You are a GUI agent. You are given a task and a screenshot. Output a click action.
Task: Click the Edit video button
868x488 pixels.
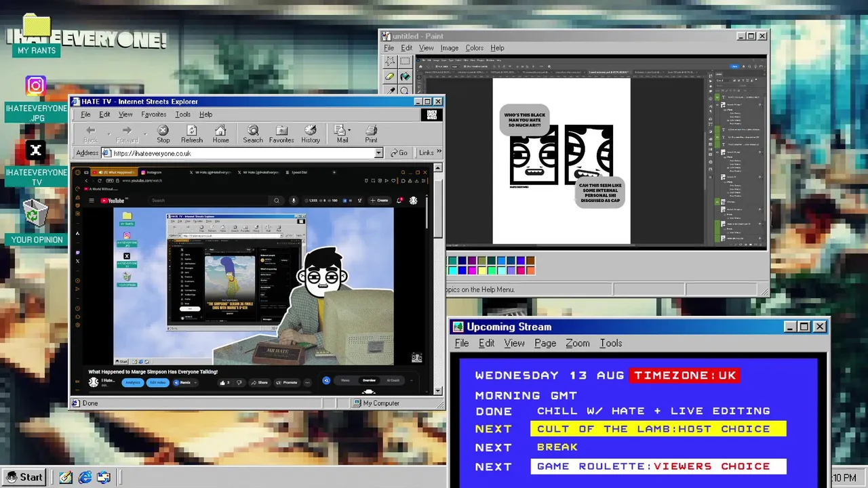tap(158, 382)
